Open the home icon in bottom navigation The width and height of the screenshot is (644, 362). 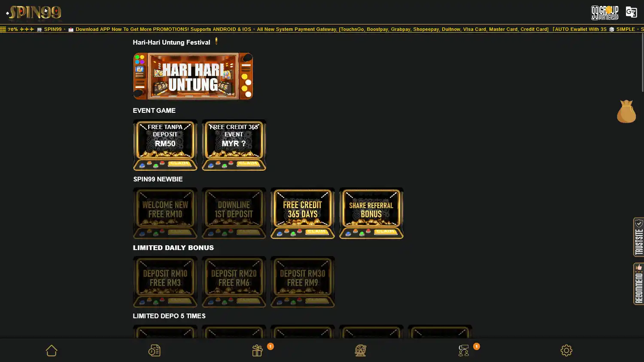pyautogui.click(x=52, y=350)
